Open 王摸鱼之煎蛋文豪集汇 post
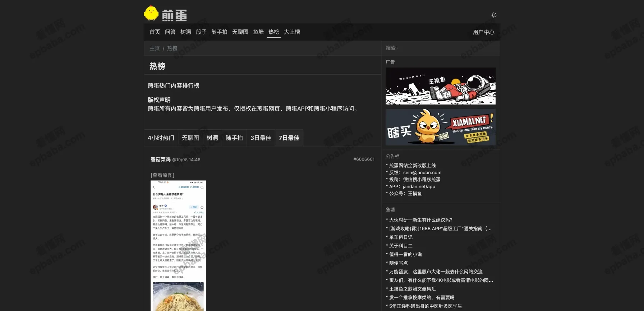 pos(413,289)
